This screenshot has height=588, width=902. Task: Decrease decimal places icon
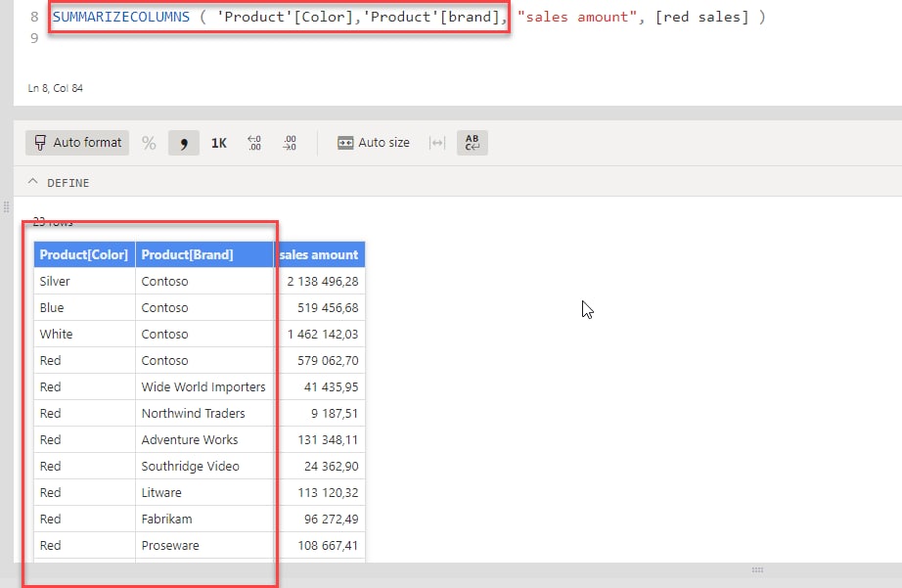(290, 143)
